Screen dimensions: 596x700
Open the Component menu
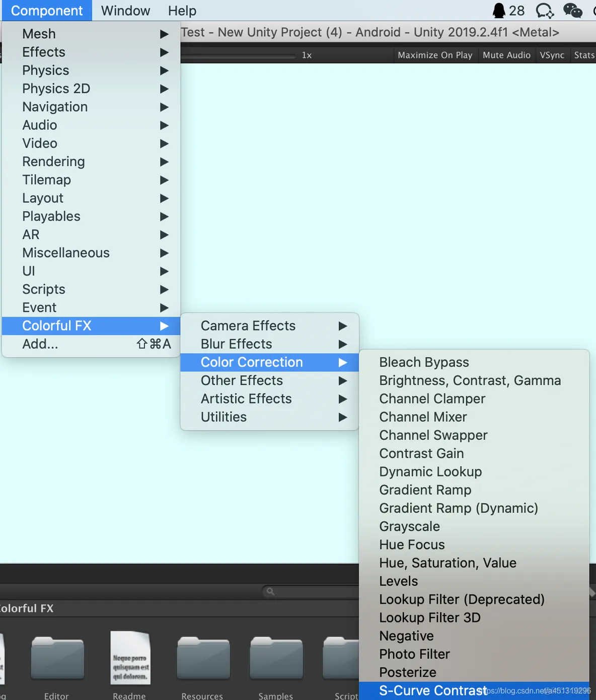(x=47, y=11)
